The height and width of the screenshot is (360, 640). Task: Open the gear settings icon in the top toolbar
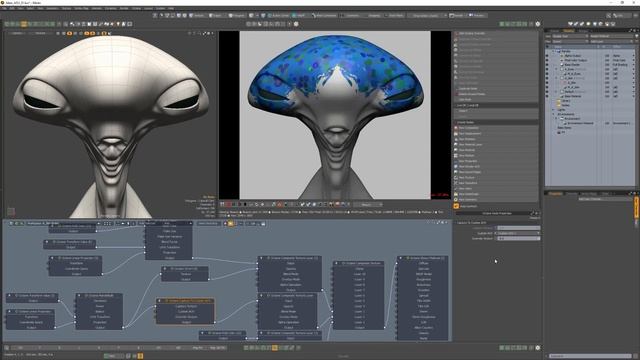tap(538, 24)
